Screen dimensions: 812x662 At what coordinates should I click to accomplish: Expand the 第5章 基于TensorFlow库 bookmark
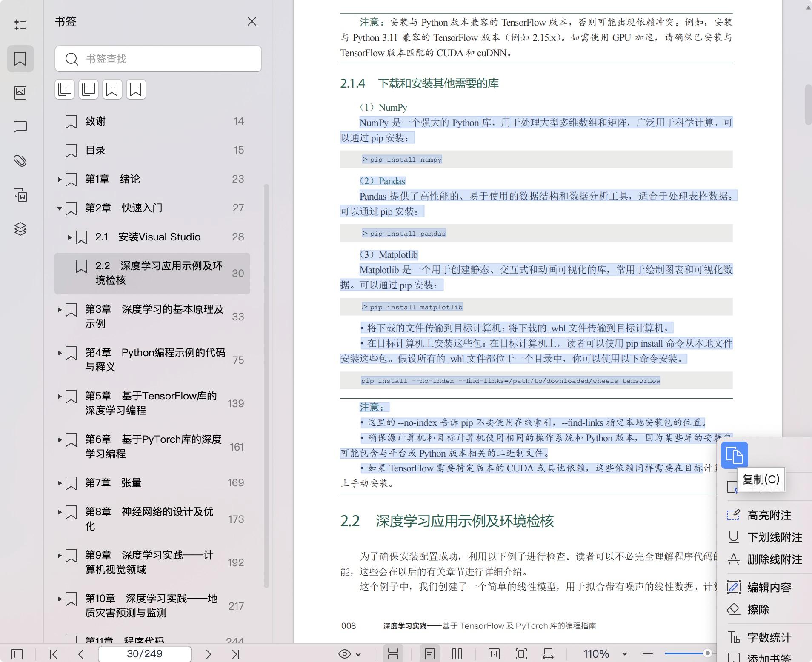click(60, 397)
